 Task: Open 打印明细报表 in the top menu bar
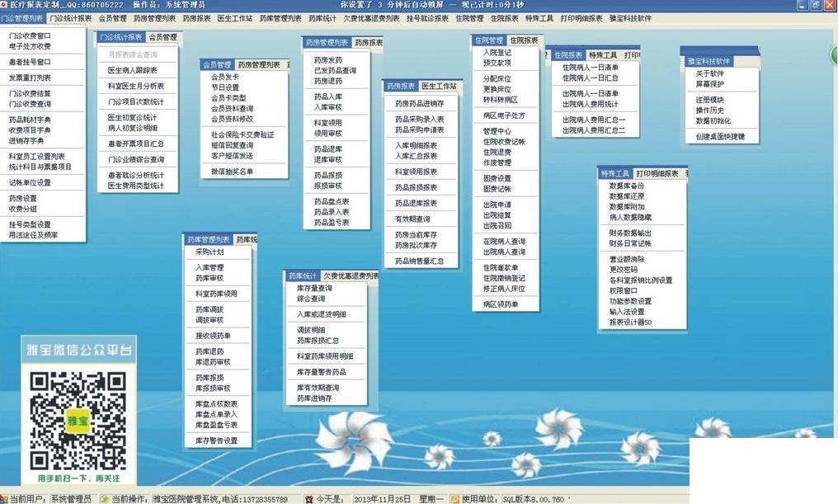tap(581, 18)
